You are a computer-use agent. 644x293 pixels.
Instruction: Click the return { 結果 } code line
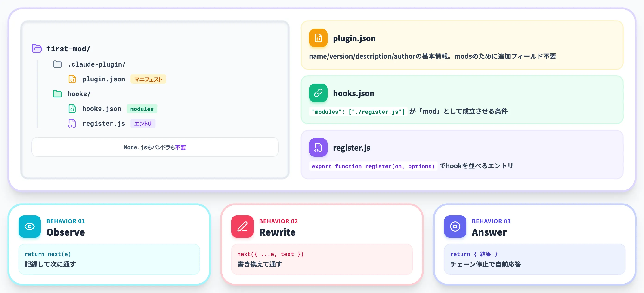474,254
